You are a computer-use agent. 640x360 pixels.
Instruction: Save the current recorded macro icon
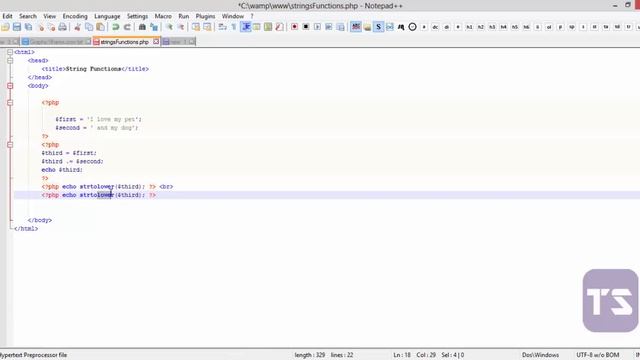340,27
